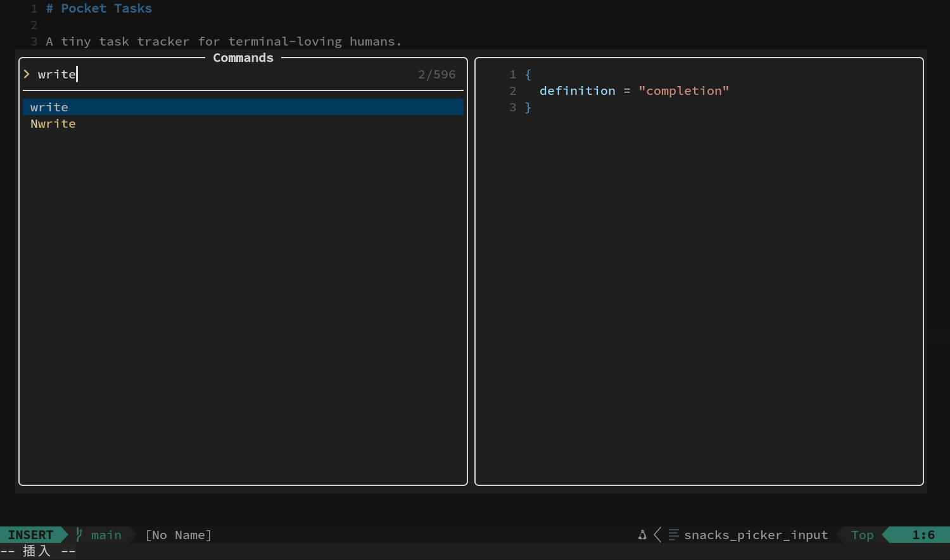Click the main branch name
This screenshot has width=950, height=560.
(106, 535)
